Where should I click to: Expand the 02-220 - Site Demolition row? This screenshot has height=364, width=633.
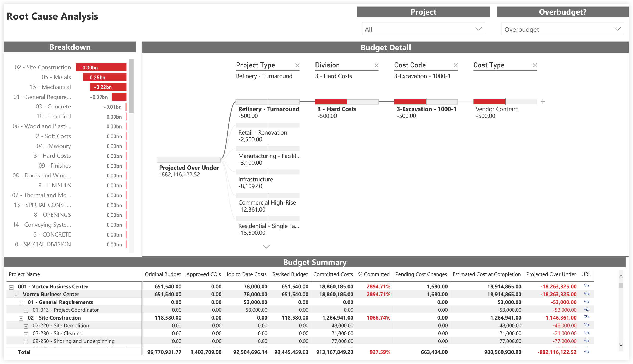pyautogui.click(x=26, y=326)
